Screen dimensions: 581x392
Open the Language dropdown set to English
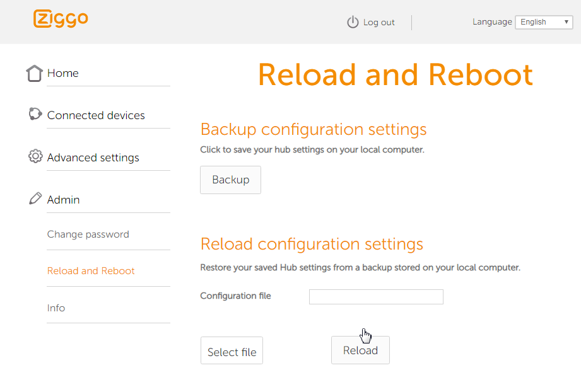544,22
